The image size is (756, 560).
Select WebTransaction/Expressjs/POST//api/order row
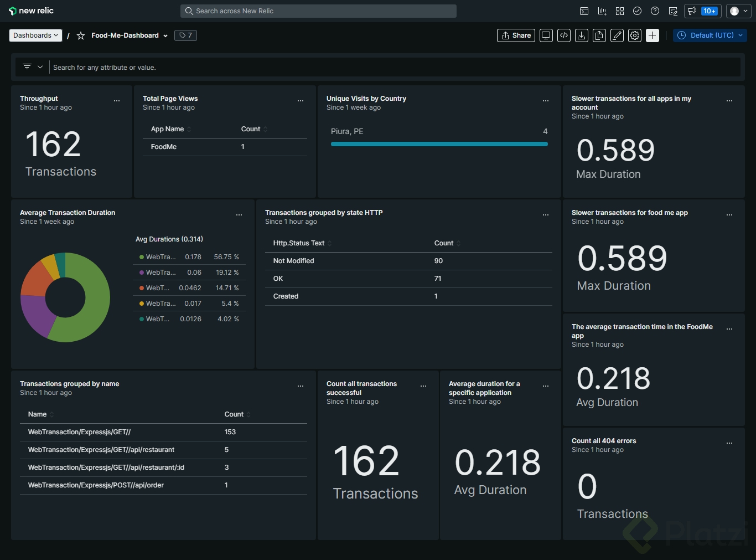(x=163, y=485)
